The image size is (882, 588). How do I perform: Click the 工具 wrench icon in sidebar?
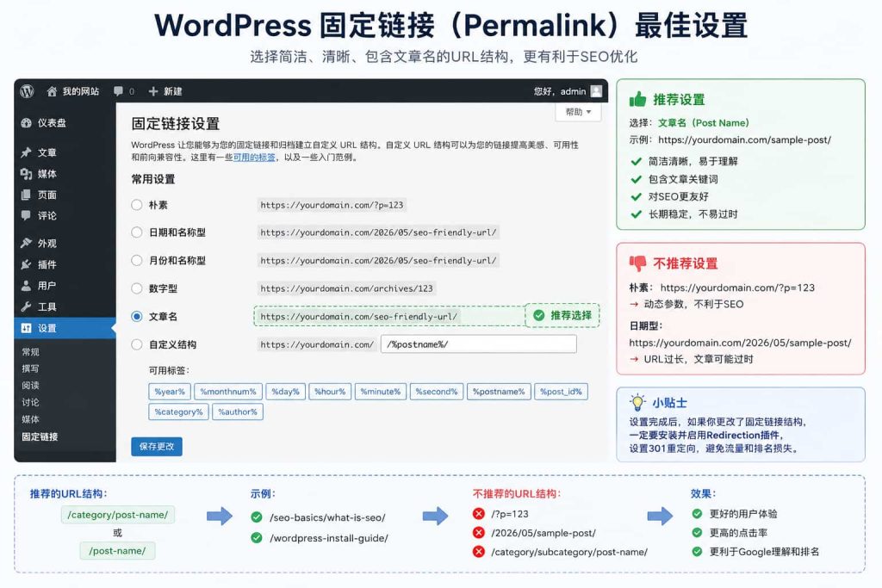tap(26, 307)
